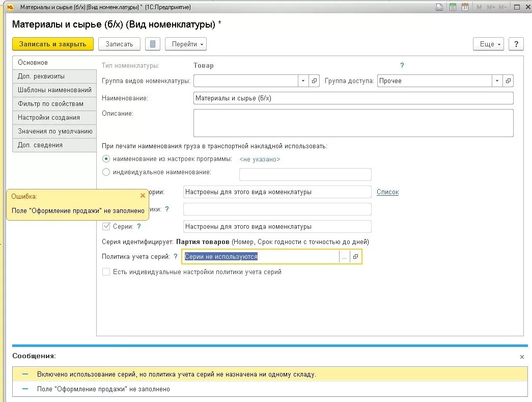Open the Список link

click(x=387, y=192)
